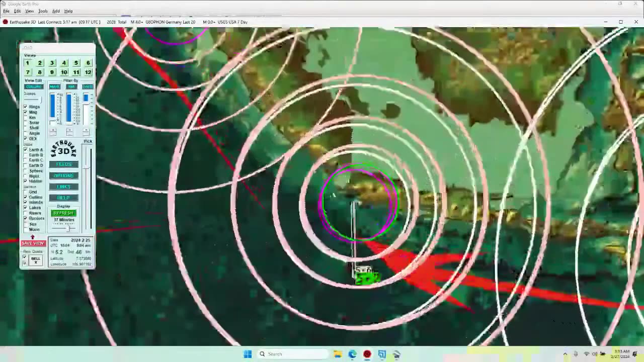Toggle the Shell checkbox
This screenshot has height=362, width=644.
[26, 128]
